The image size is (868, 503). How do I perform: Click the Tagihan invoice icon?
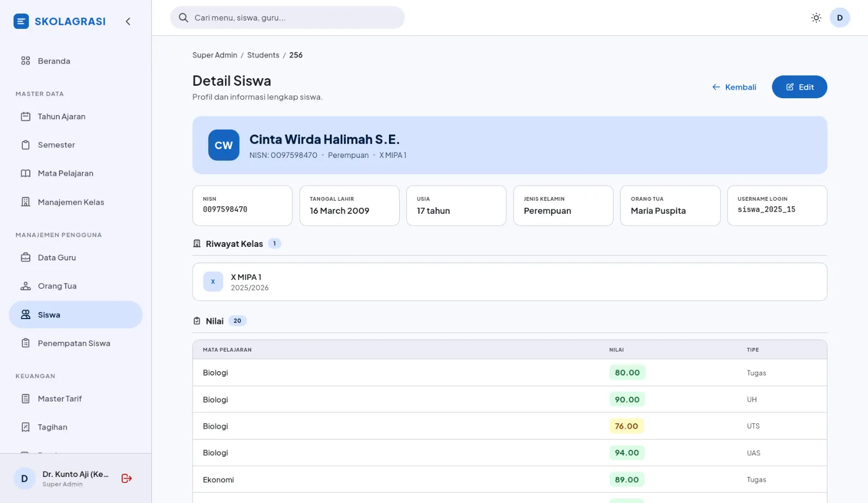pos(25,427)
